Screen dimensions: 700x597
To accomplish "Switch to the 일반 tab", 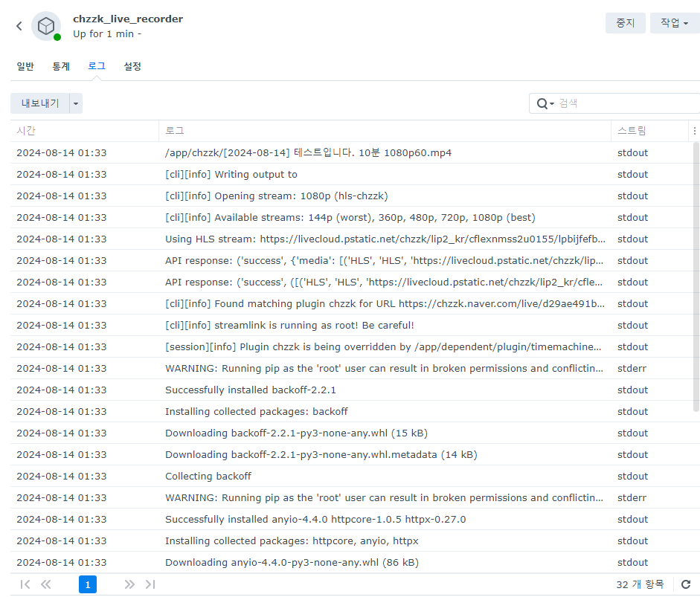I will point(25,66).
